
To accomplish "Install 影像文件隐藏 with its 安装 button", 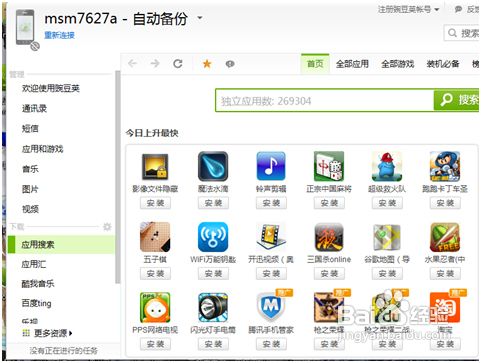I will tap(155, 203).
